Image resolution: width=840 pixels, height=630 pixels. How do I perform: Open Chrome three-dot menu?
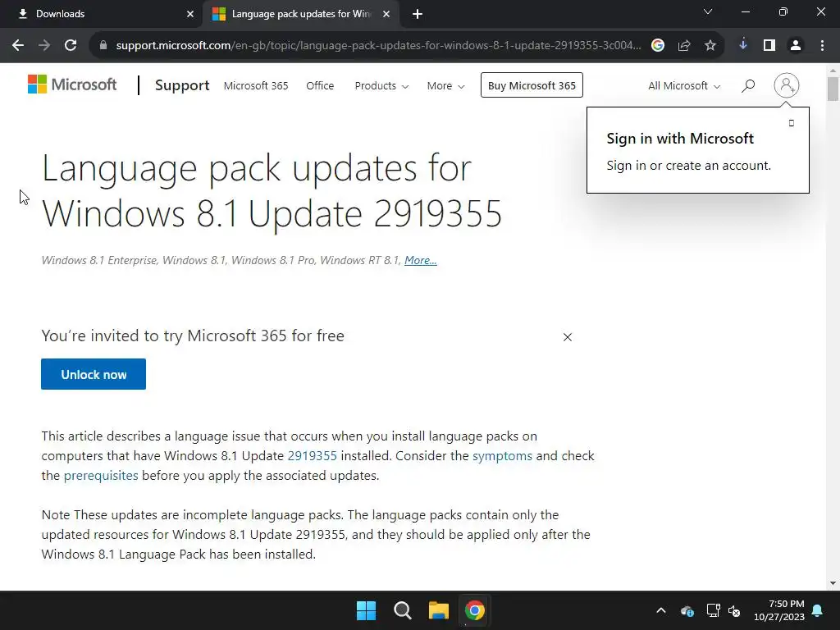(x=822, y=46)
